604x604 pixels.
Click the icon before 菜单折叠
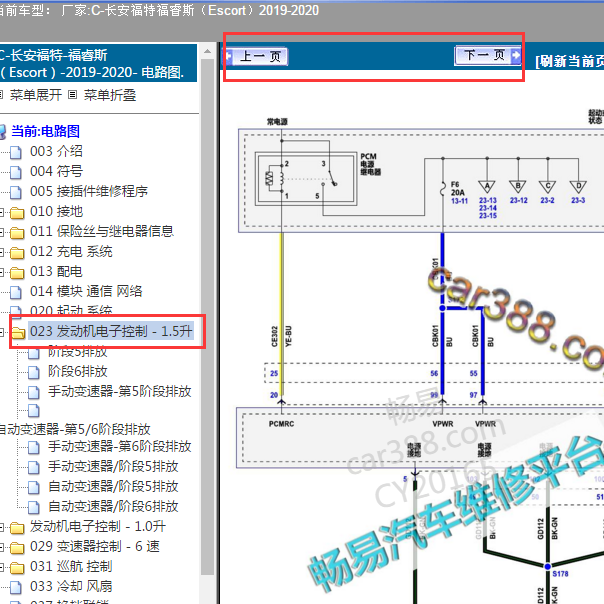[72, 95]
